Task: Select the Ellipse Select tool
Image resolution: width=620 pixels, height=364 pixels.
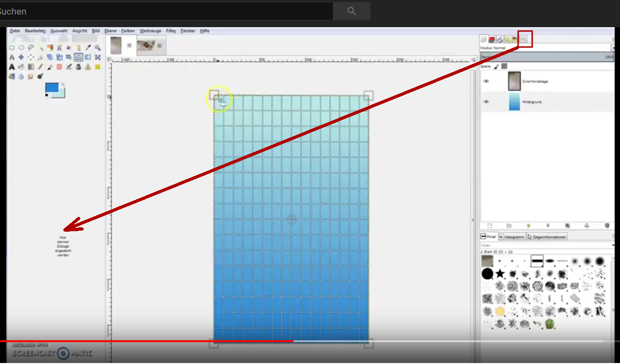Action: point(21,47)
